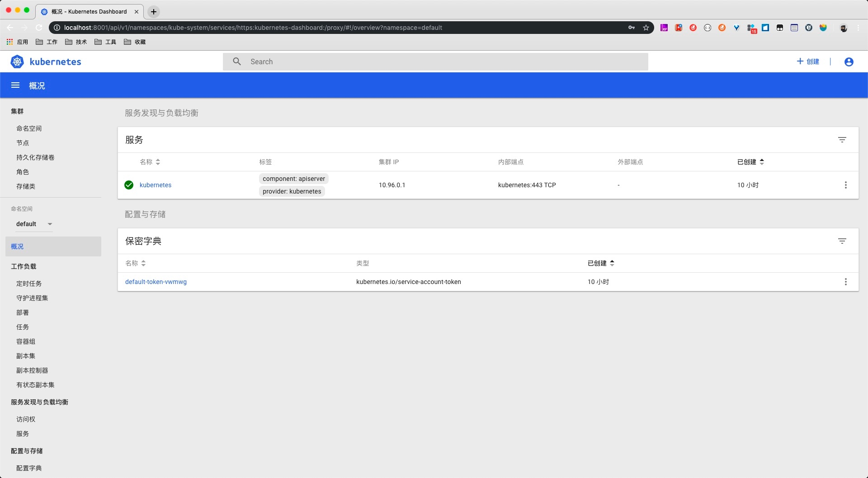Bookmark this page with the star icon

tap(646, 28)
